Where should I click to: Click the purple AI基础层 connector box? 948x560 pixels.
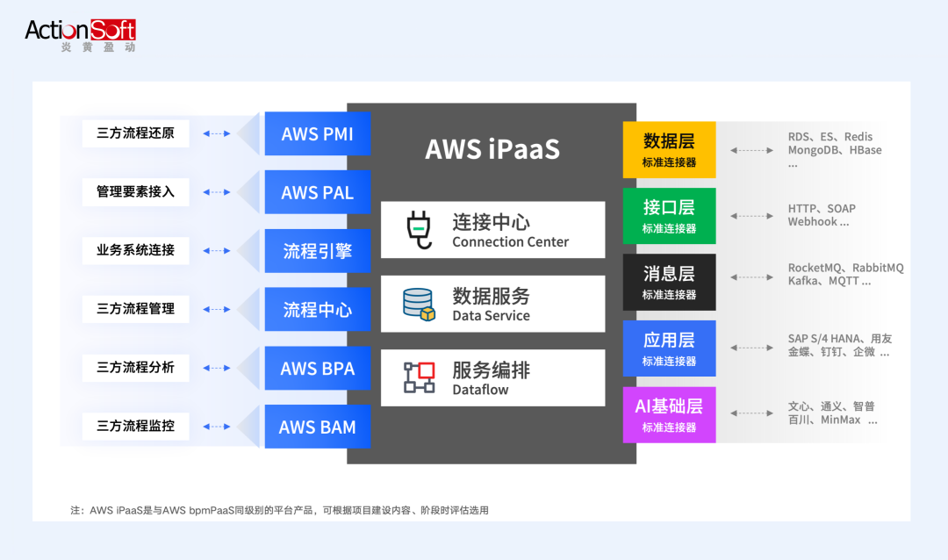(669, 414)
